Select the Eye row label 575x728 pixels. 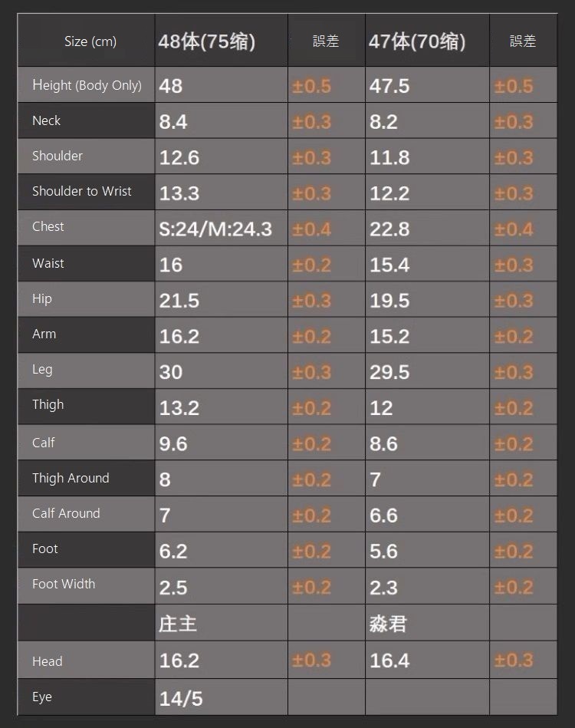[x=42, y=697]
